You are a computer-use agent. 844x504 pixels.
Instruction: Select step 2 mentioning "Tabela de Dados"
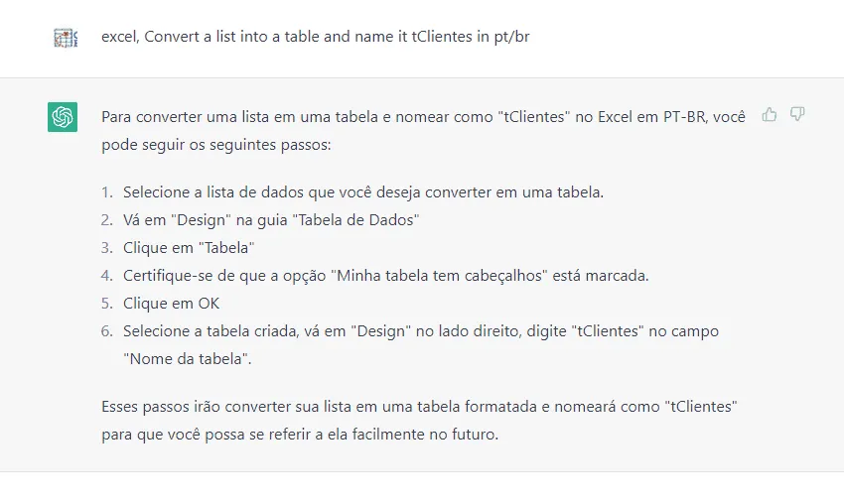click(x=271, y=220)
